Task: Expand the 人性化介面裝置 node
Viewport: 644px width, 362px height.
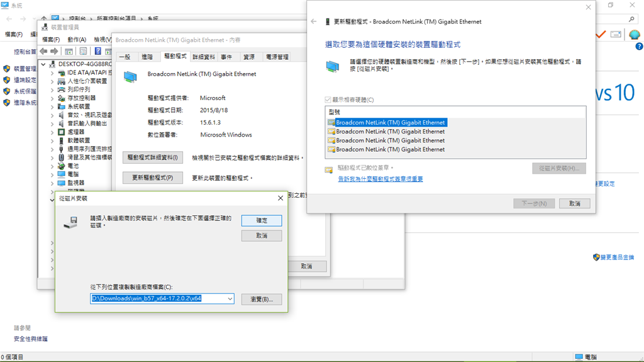Action: 52,81
